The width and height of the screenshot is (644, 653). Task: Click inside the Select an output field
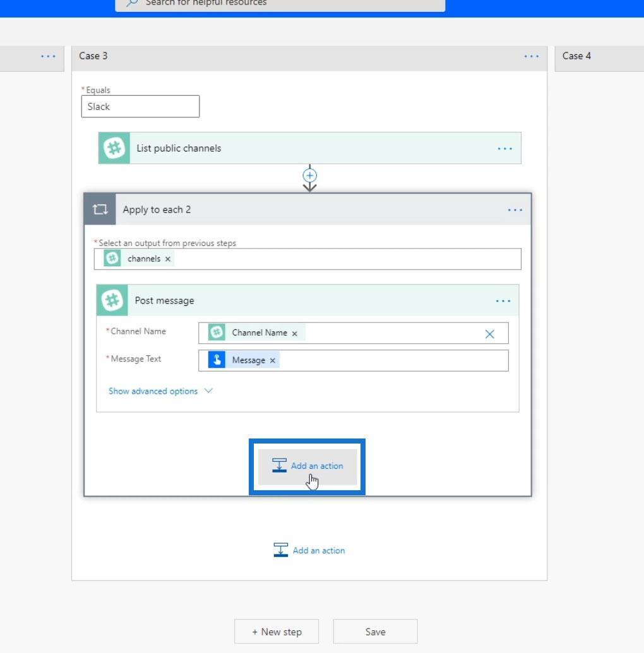(x=307, y=259)
